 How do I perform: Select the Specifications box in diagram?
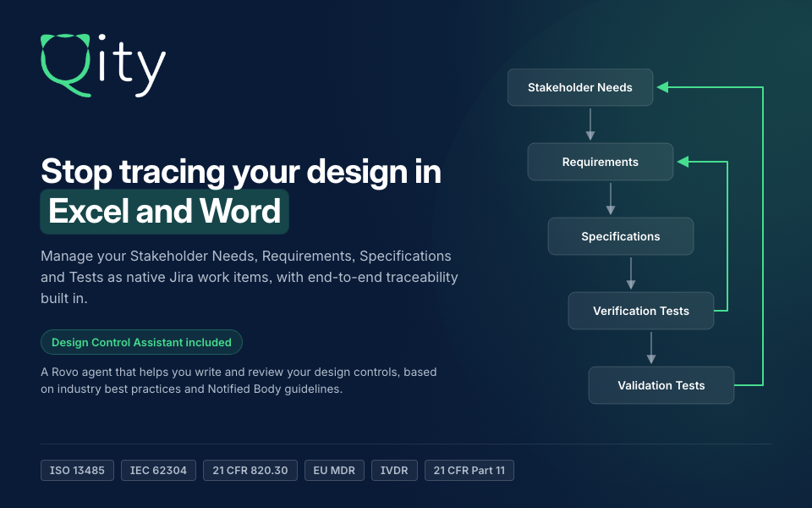point(620,236)
